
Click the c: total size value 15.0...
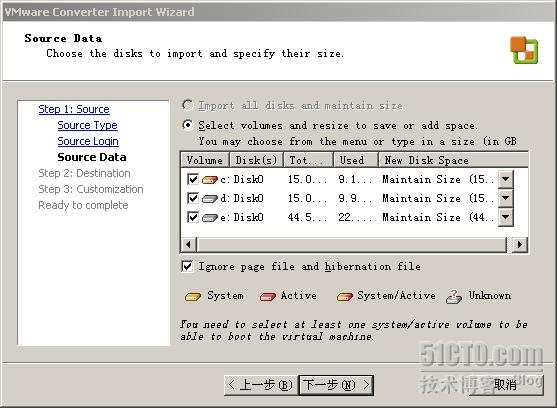(307, 179)
